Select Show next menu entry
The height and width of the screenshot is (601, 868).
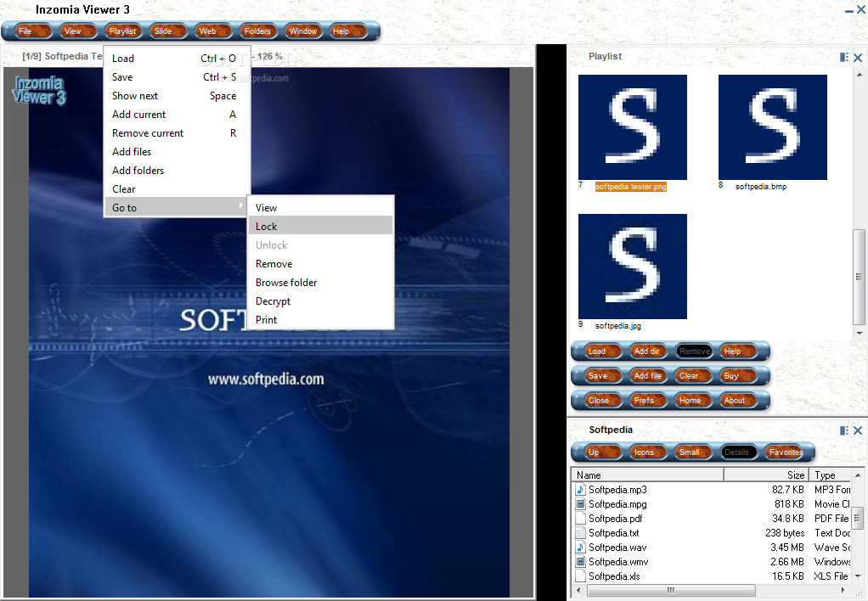tap(177, 96)
